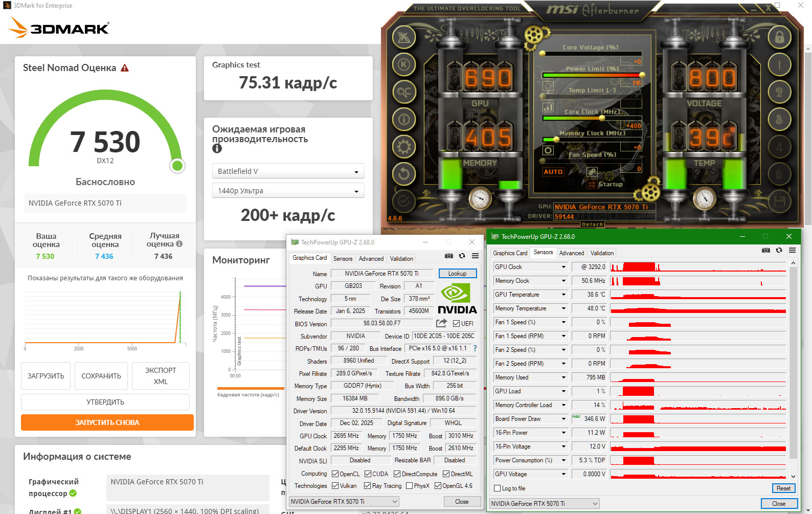The width and height of the screenshot is (812, 514).
Task: Switch to Sensors tab in Graphics Card GPU-Z window
Action: click(x=343, y=259)
